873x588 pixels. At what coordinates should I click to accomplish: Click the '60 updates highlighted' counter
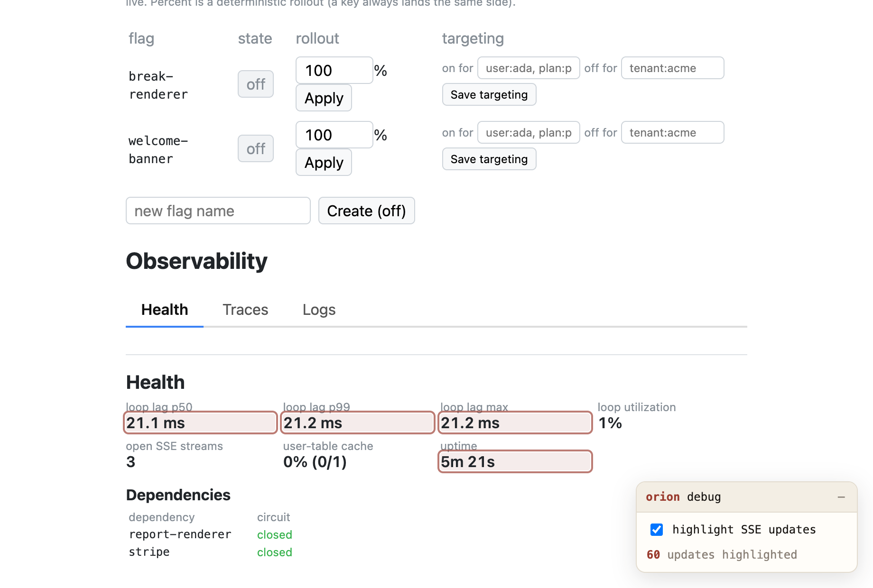pos(722,554)
